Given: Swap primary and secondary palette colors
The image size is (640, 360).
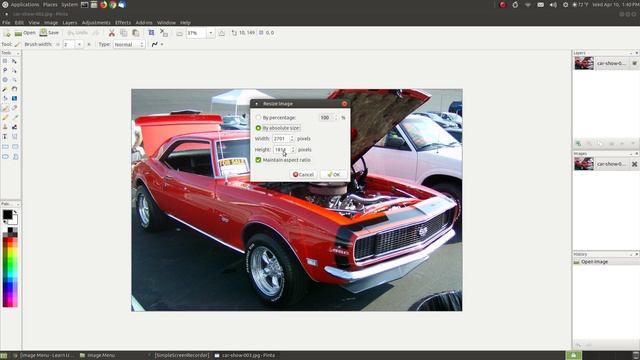Looking at the screenshot, I should click(x=15, y=212).
